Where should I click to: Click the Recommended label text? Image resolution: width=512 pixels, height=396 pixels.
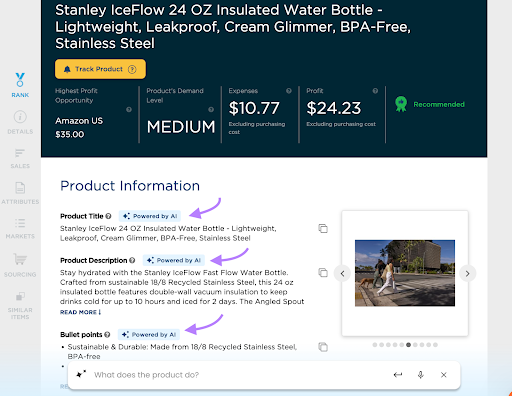coord(439,104)
